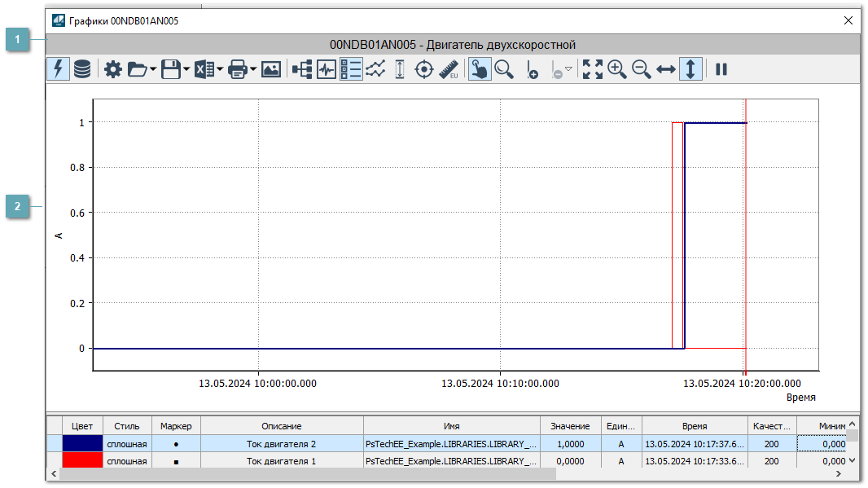Click the horizontal scrollbar right arrow
868x488 pixels.
(x=837, y=473)
